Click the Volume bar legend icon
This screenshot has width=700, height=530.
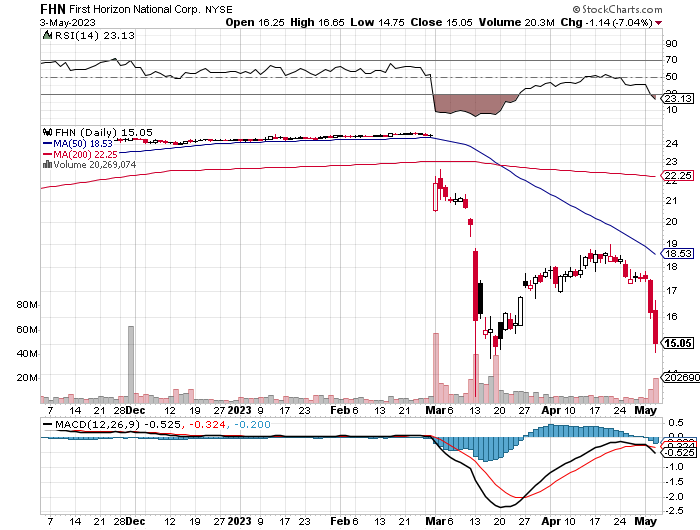(45, 165)
